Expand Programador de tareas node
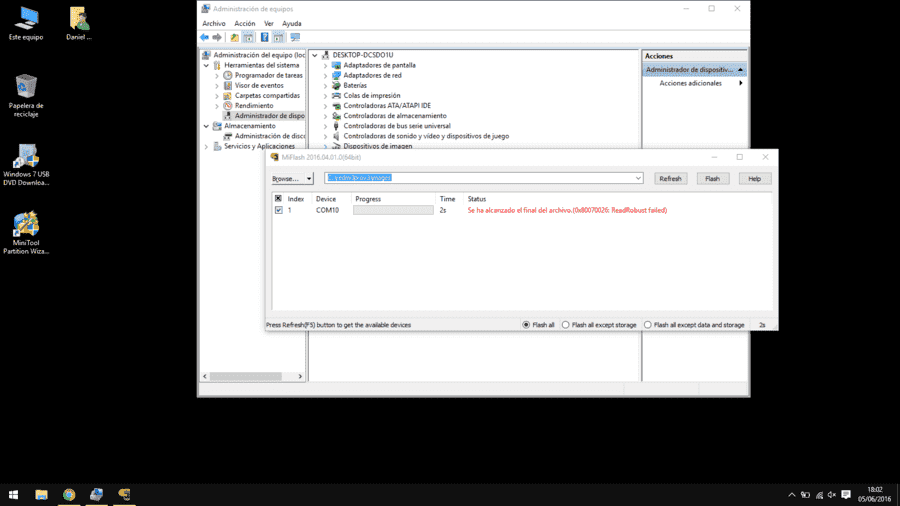The height and width of the screenshot is (506, 900). click(x=217, y=76)
